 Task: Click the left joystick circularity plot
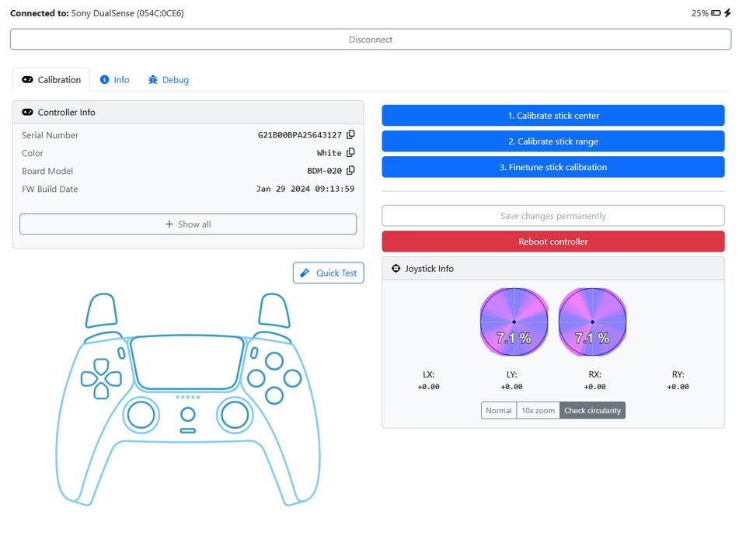coord(514,322)
